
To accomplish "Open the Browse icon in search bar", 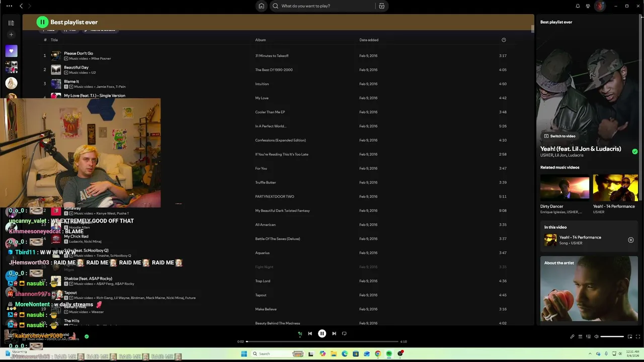I will [x=381, y=6].
